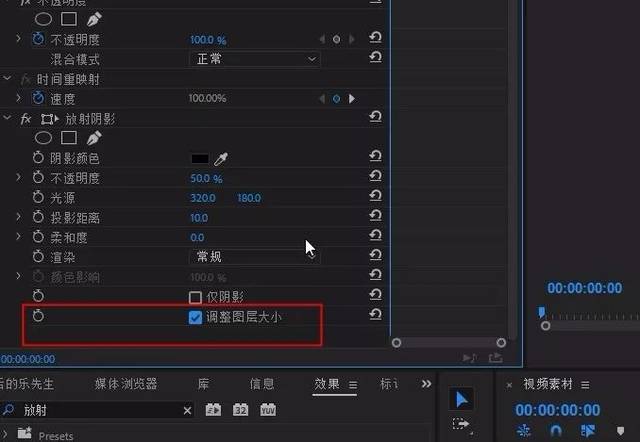Enable the 仅阴影 checkbox

tap(195, 298)
